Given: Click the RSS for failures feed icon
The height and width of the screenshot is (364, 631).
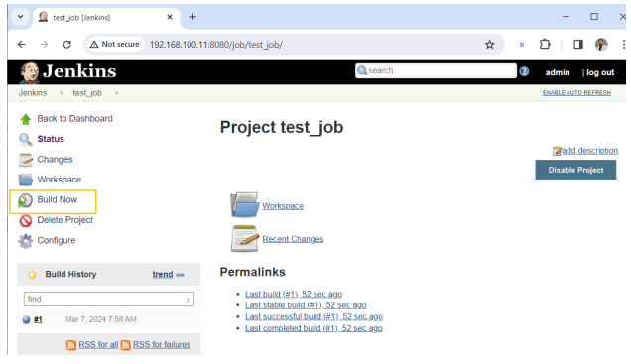Looking at the screenshot, I should click(x=126, y=345).
